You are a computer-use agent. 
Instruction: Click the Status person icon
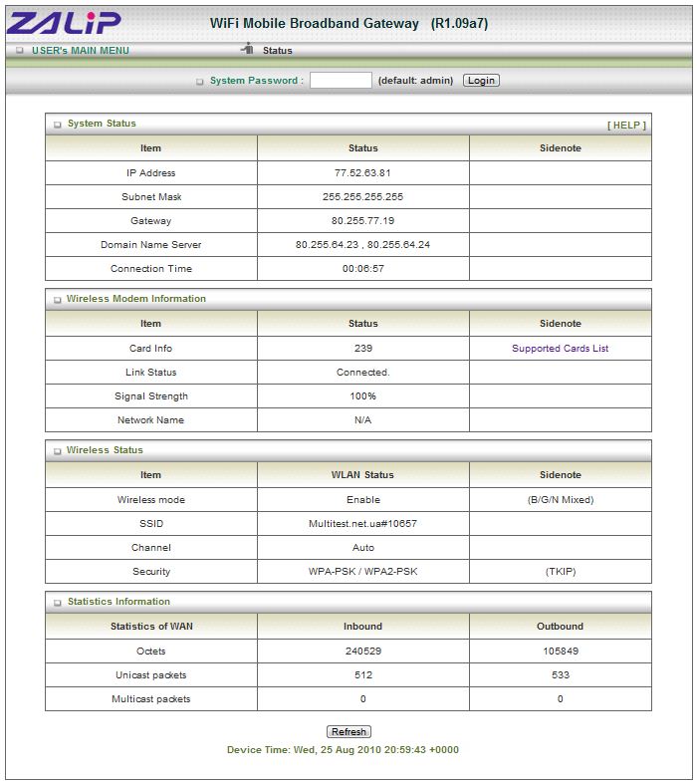tap(248, 49)
